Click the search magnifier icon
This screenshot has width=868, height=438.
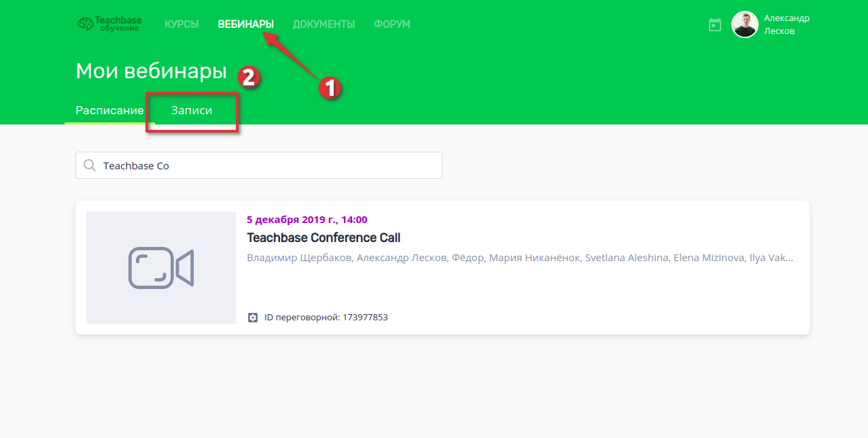tap(89, 165)
